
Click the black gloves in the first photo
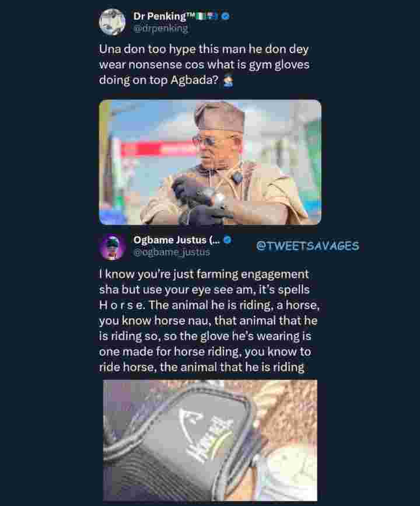[x=201, y=200]
